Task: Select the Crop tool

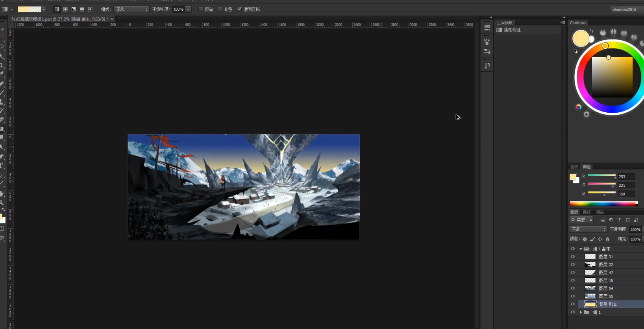Action: pos(2,65)
